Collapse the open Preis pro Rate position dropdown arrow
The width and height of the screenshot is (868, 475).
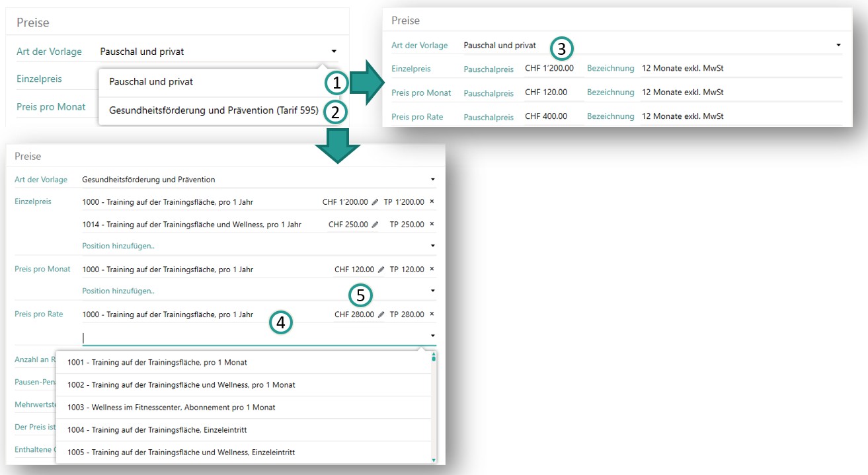[432, 336]
